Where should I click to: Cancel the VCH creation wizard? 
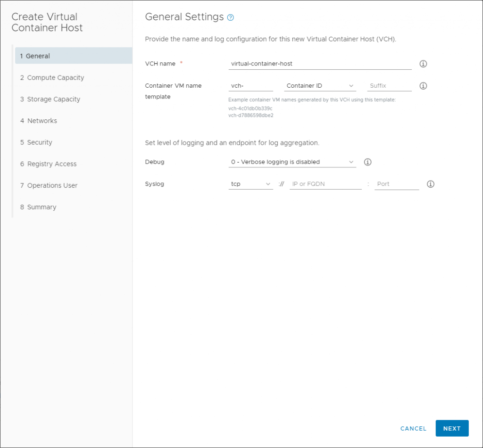[413, 428]
